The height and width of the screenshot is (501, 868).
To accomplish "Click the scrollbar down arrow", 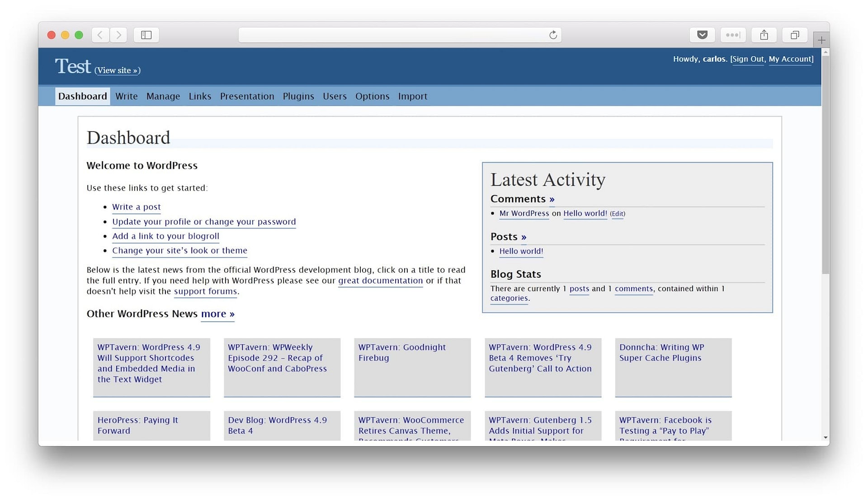I will click(826, 437).
